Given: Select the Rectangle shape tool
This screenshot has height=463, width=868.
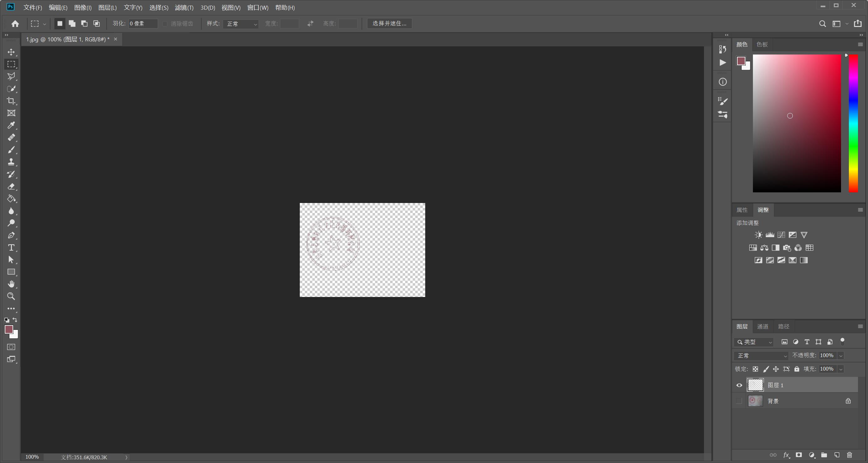Looking at the screenshot, I should pyautogui.click(x=11, y=272).
